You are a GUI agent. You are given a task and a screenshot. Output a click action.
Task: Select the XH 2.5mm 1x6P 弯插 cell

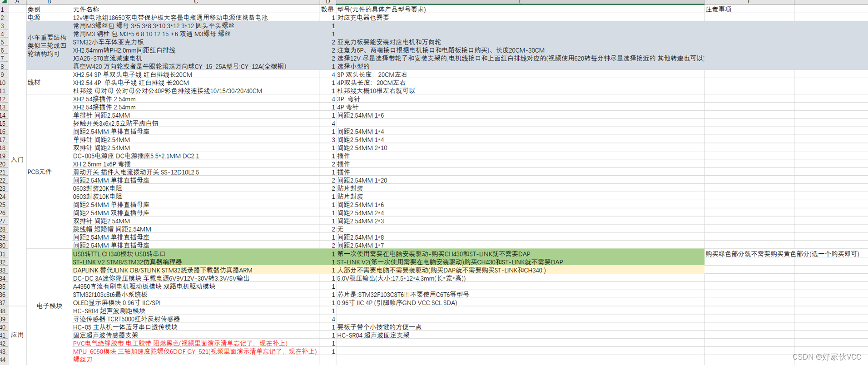pos(196,164)
